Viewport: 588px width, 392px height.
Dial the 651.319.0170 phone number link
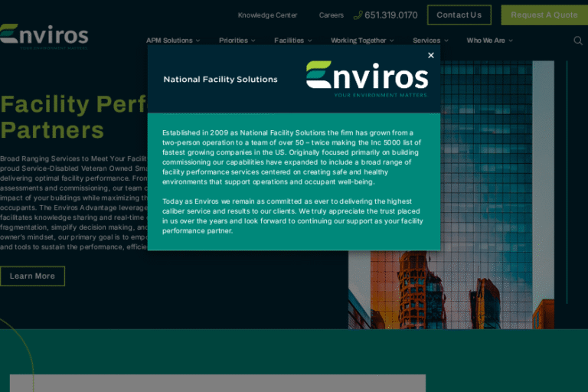click(x=391, y=15)
